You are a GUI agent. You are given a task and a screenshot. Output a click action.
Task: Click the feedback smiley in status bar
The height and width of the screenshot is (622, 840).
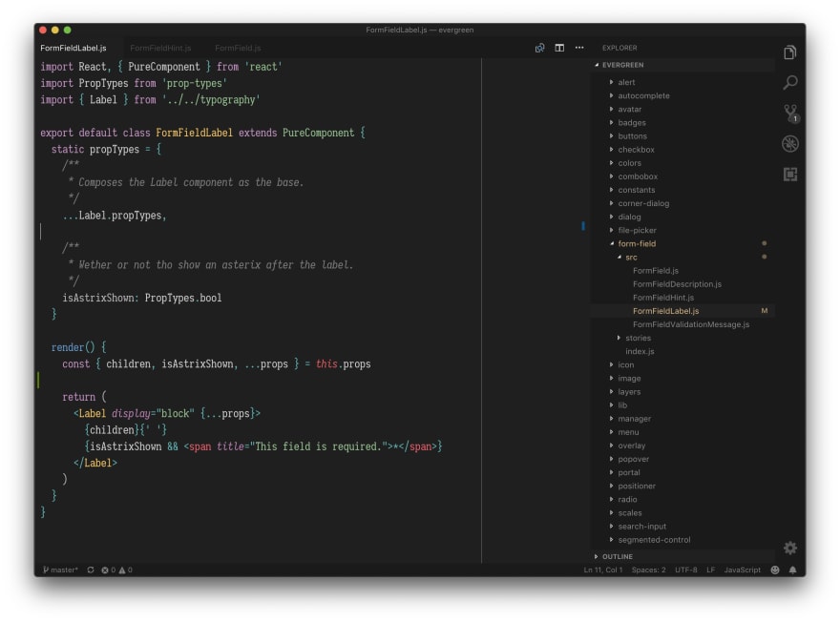point(775,570)
